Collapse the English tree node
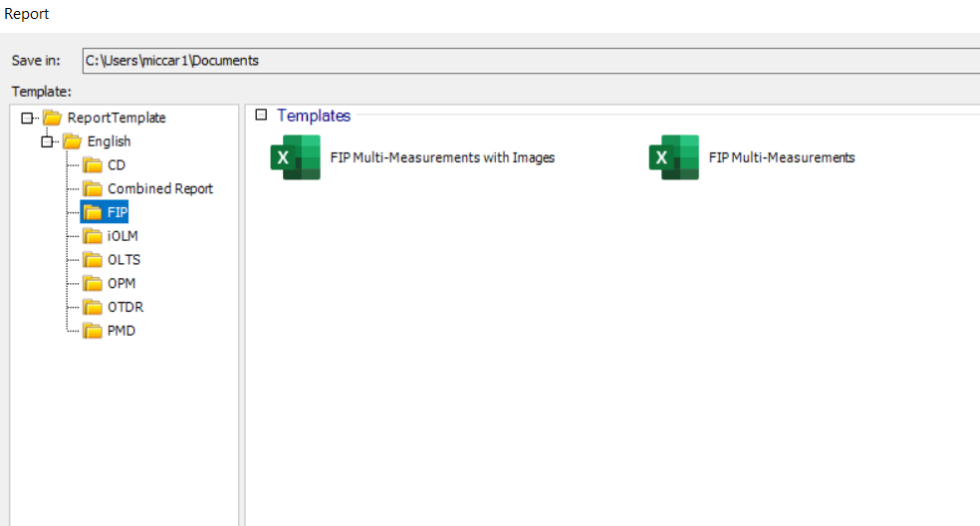The image size is (980, 526). [x=47, y=141]
